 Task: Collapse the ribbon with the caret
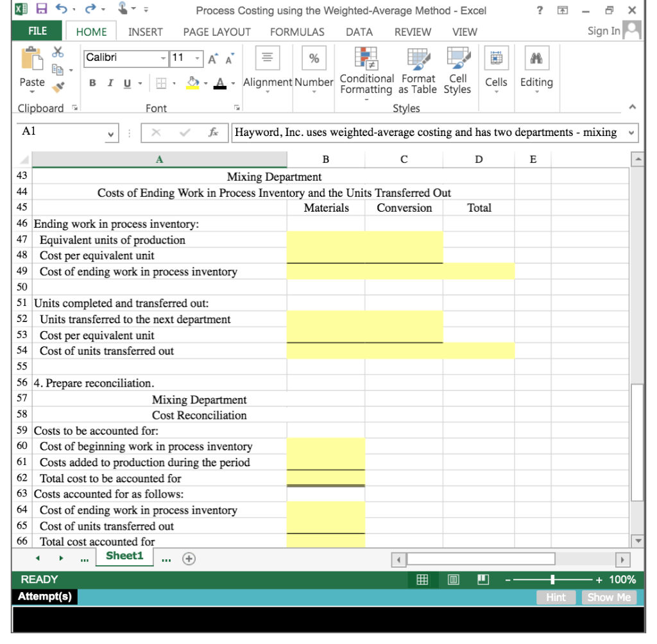(x=632, y=107)
